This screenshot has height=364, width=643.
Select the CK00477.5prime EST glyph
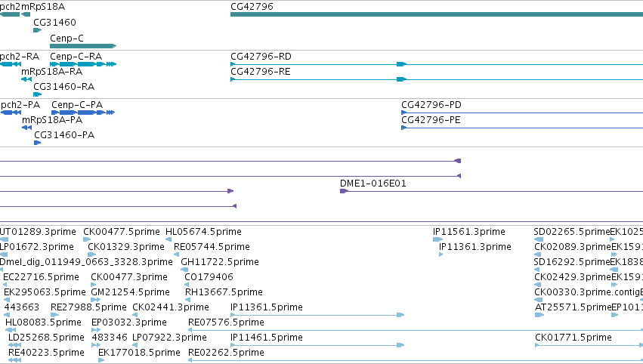click(87, 239)
